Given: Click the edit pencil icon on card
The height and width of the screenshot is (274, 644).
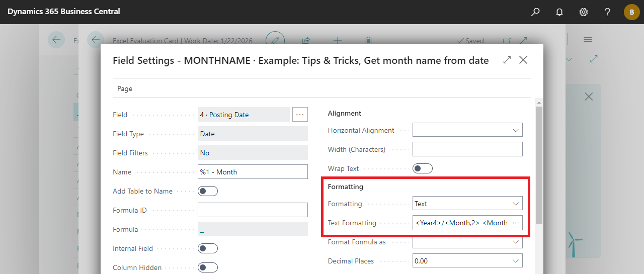Looking at the screenshot, I should (x=275, y=40).
